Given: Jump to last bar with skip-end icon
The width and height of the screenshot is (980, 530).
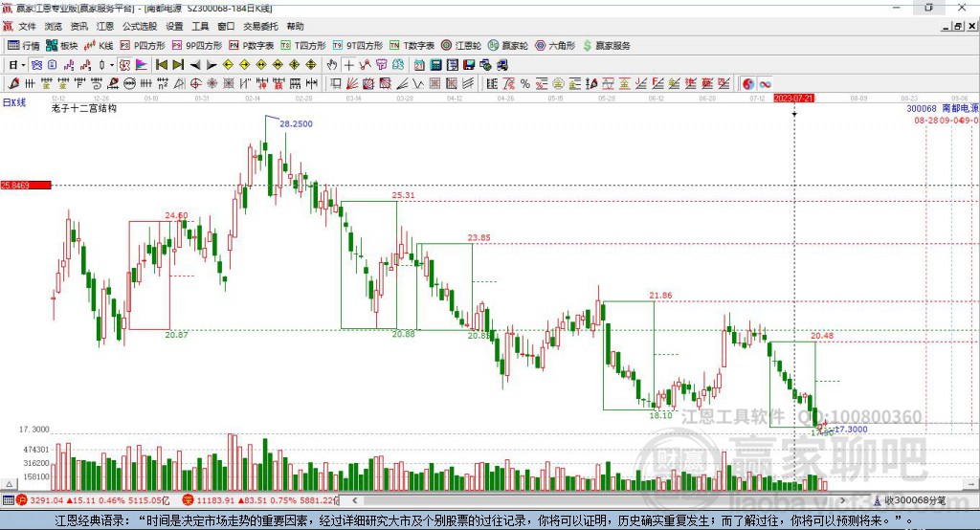Looking at the screenshot, I should tap(178, 65).
